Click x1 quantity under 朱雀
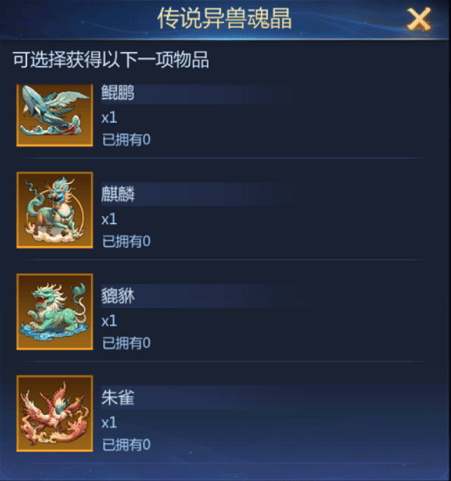The width and height of the screenshot is (451, 481). click(109, 423)
